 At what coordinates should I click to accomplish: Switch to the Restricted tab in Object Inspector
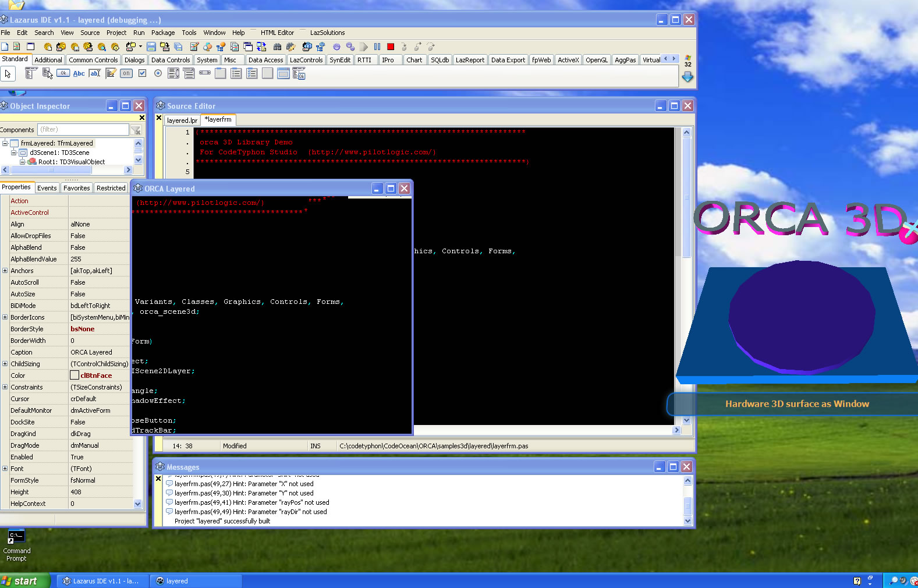[x=111, y=188]
